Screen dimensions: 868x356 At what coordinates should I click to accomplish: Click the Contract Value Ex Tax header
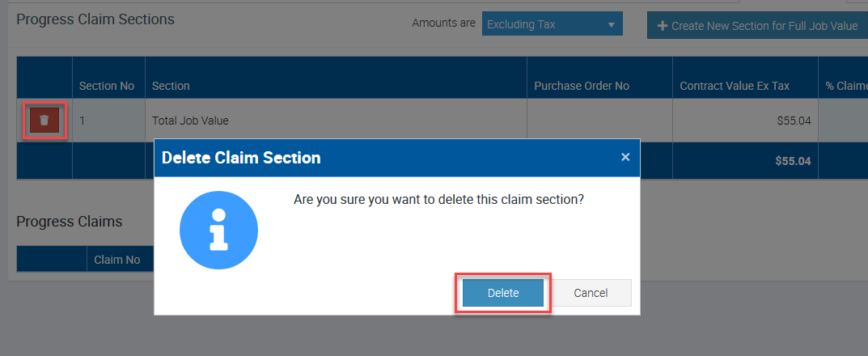click(x=735, y=86)
